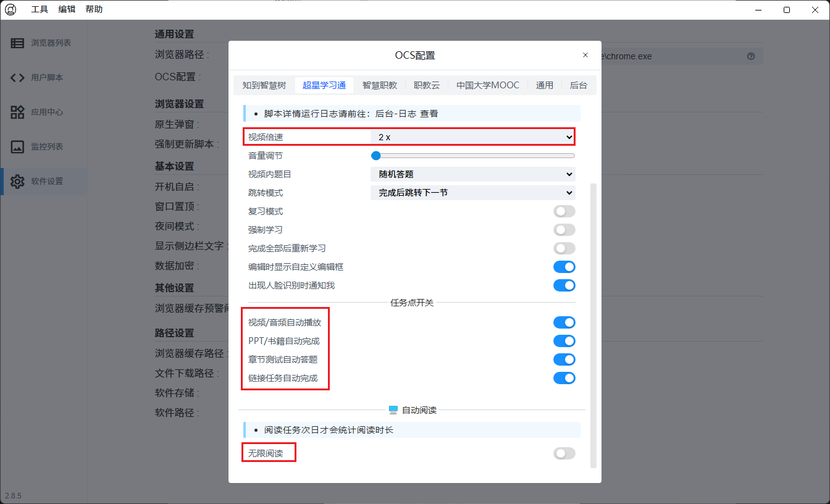Click the help question mark icon
The width and height of the screenshot is (830, 504).
(751, 56)
